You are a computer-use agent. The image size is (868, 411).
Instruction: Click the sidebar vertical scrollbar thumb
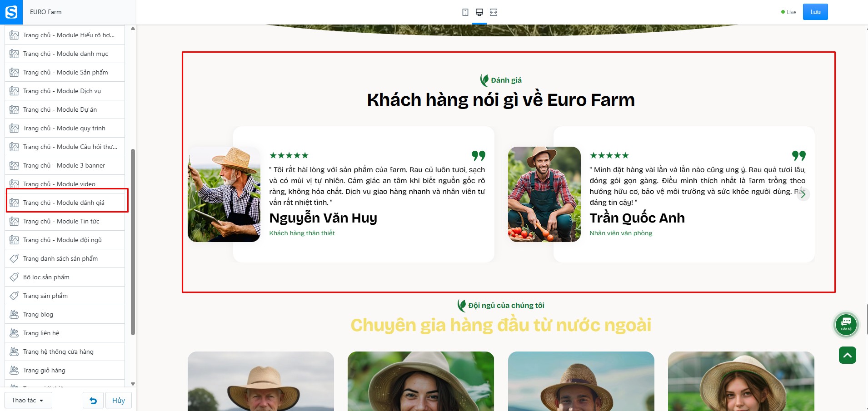point(133,242)
